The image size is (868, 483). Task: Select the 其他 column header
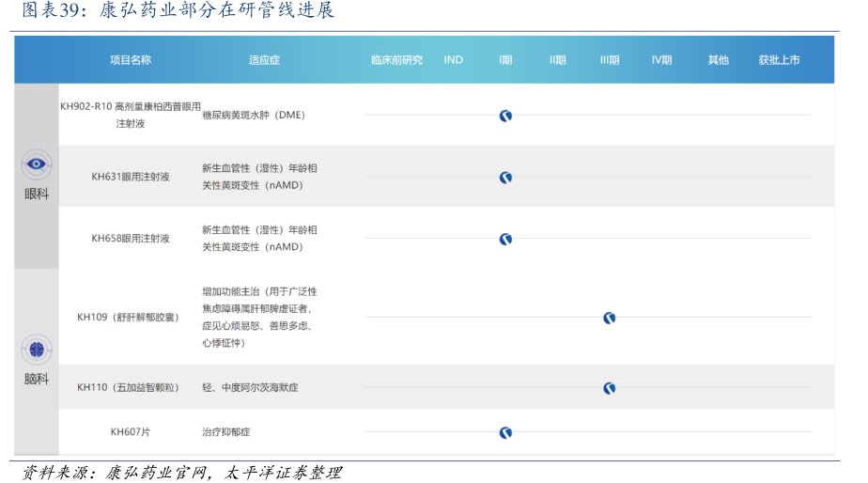click(x=718, y=60)
